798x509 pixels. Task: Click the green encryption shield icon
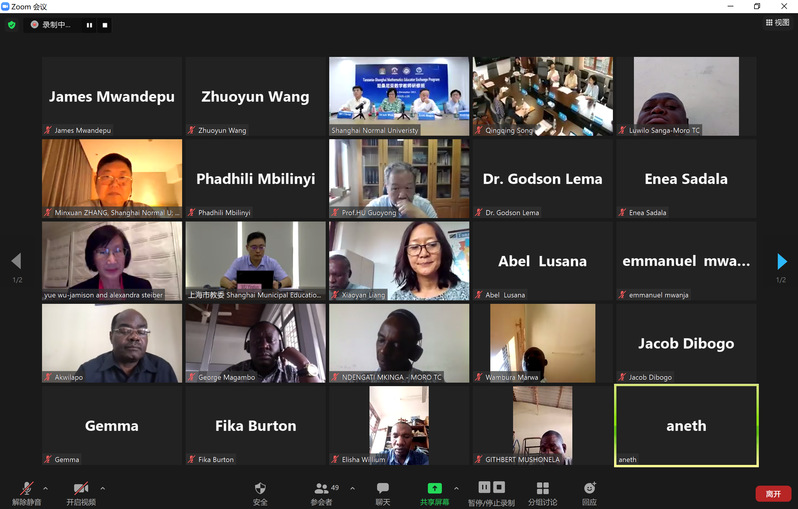click(x=11, y=25)
